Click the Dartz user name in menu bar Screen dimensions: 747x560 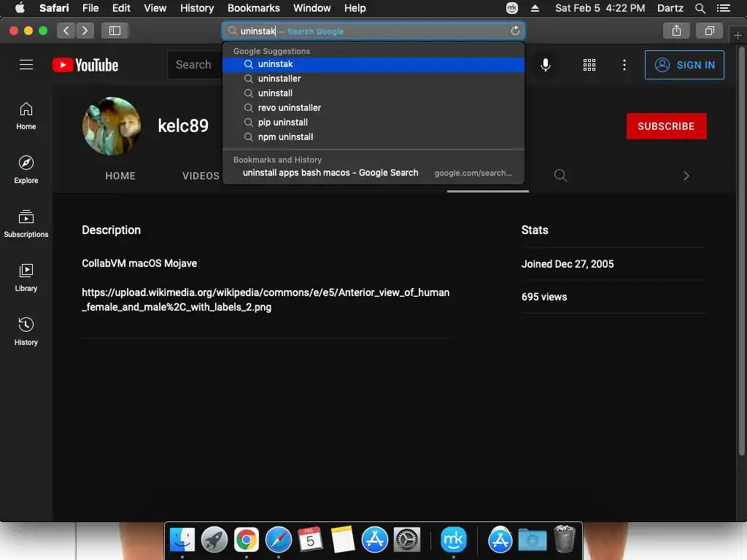click(x=670, y=8)
